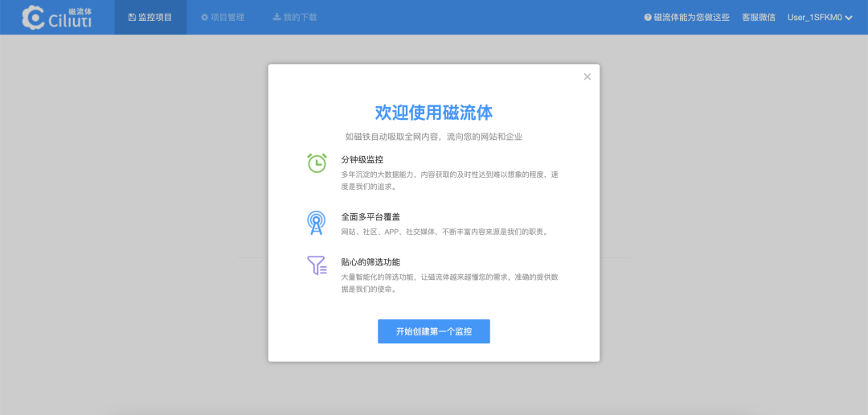Click the 欢迎使用磁流体 heading

434,113
